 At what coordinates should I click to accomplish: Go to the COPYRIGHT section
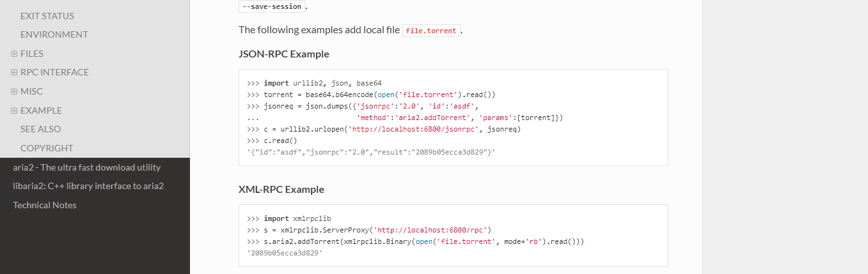(x=47, y=148)
